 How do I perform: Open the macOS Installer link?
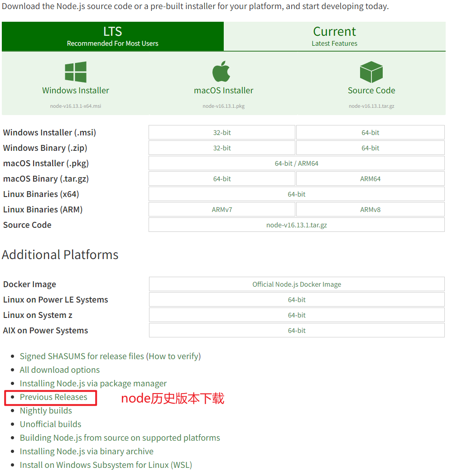(223, 91)
